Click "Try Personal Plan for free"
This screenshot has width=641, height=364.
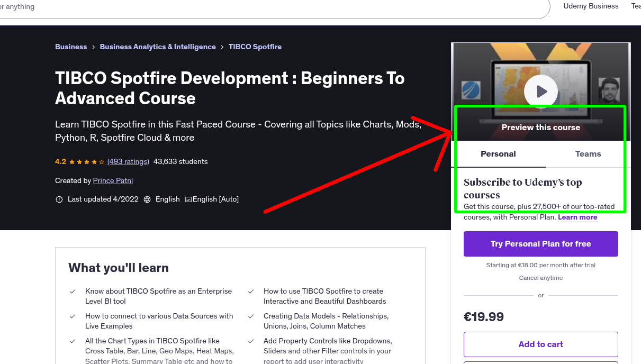[x=540, y=244]
